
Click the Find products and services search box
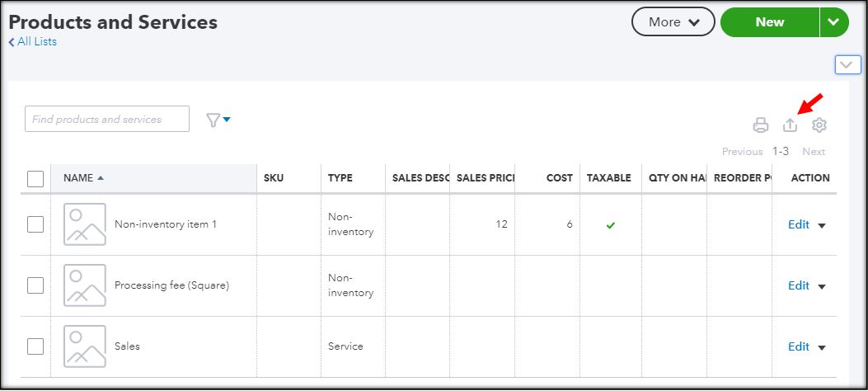click(x=107, y=120)
